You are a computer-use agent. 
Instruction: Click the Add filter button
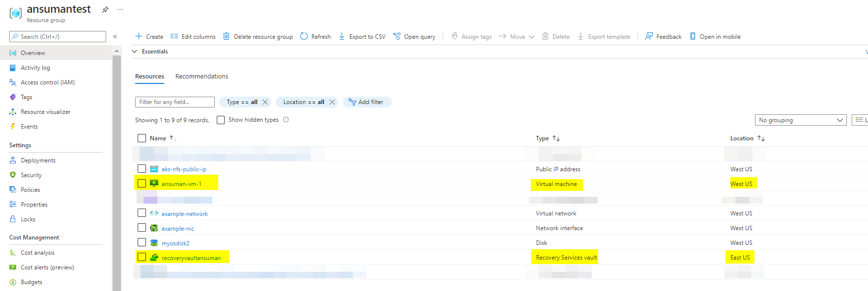click(x=367, y=102)
